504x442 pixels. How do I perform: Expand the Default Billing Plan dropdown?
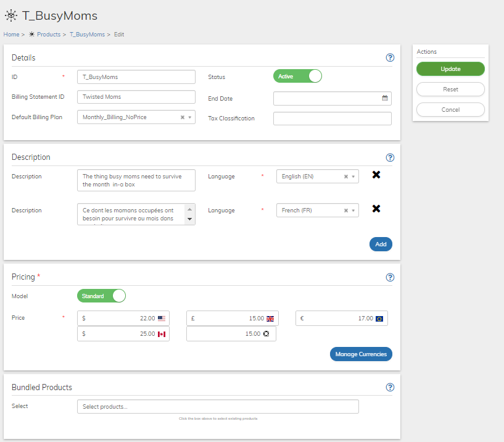click(x=190, y=117)
